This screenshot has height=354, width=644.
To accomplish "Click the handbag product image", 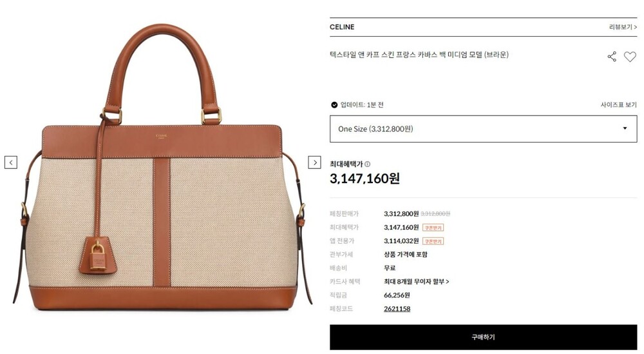I will click(x=163, y=166).
